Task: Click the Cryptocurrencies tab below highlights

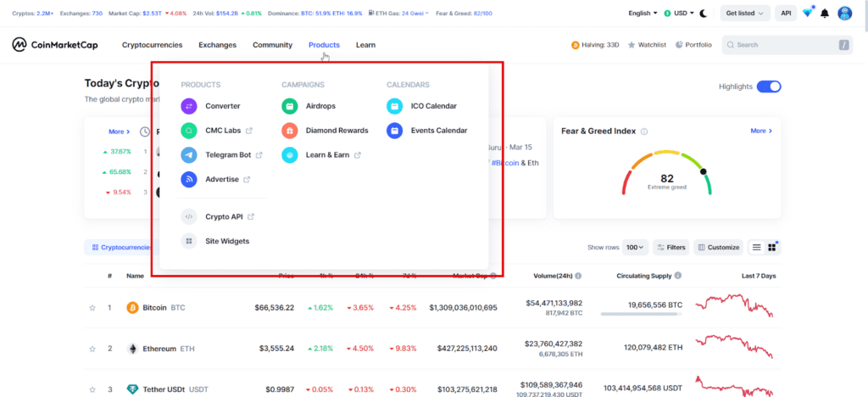Action: pos(120,248)
